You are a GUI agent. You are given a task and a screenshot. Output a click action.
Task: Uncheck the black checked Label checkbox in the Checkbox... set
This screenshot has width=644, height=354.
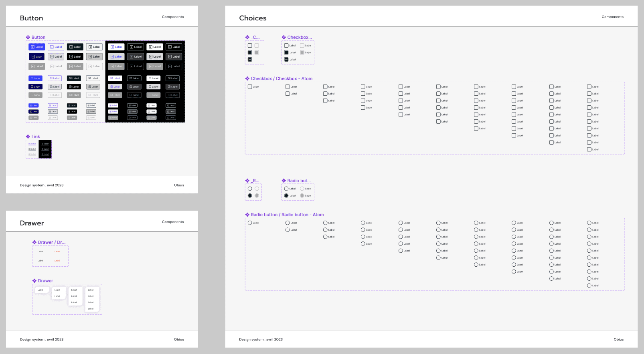[x=290, y=52]
